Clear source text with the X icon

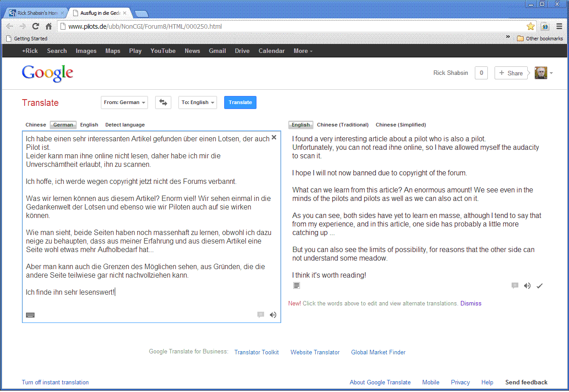click(x=274, y=137)
